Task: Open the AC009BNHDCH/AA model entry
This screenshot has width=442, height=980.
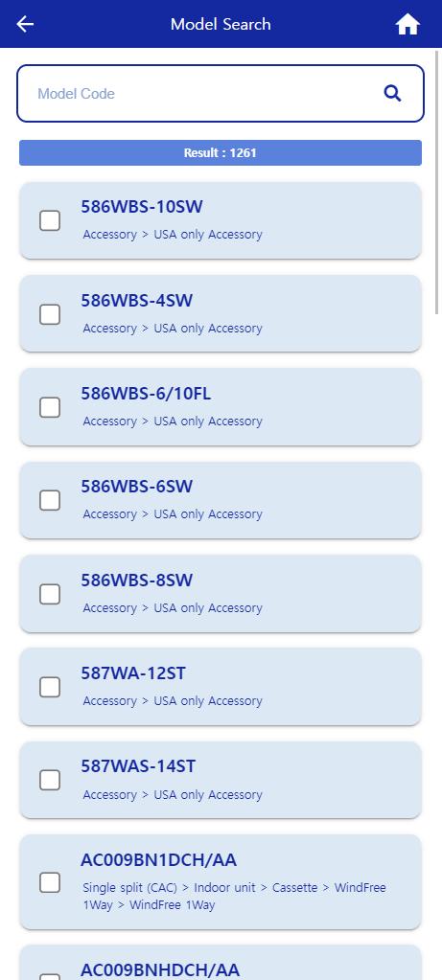Action: point(160,969)
